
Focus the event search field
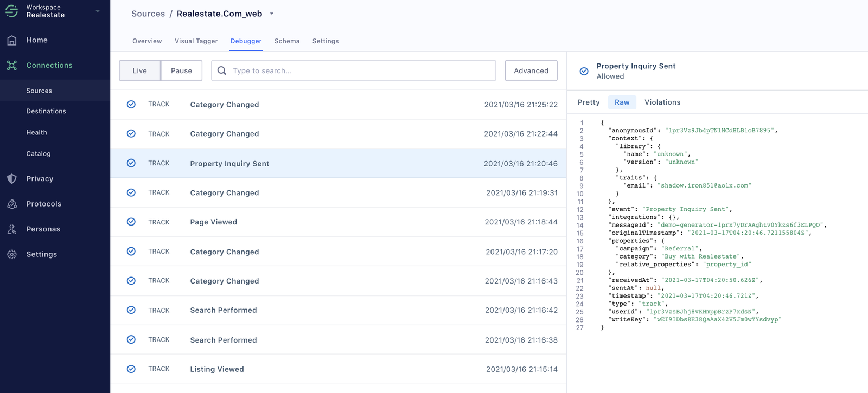tap(354, 70)
